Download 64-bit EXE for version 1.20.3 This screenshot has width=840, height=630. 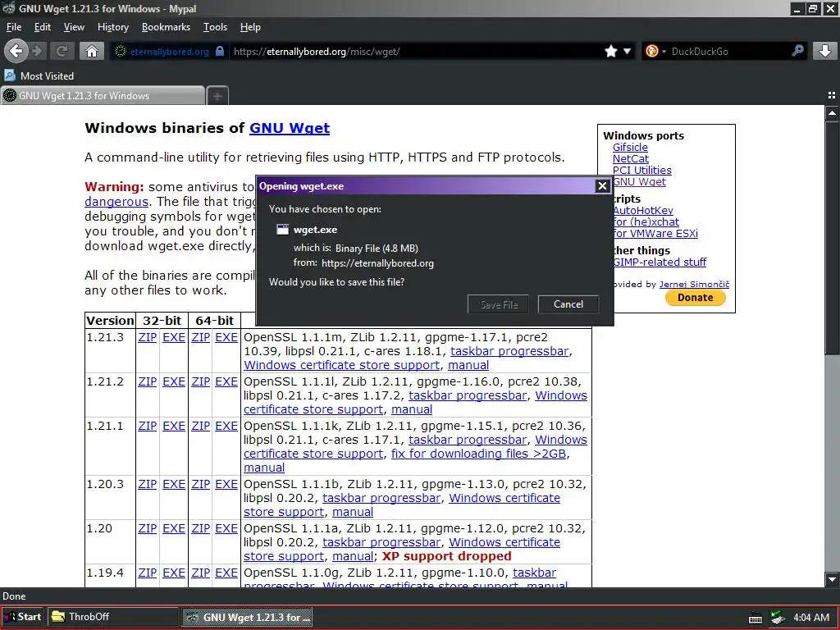coord(226,484)
